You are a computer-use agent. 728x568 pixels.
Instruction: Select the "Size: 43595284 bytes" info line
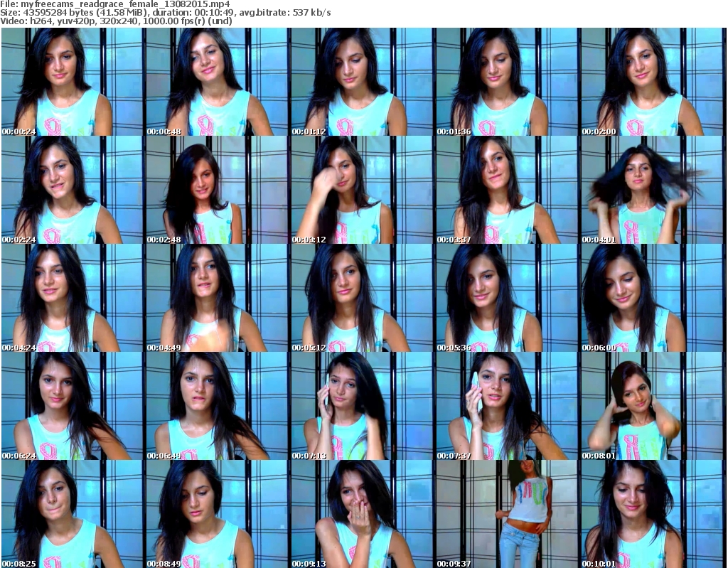165,13
